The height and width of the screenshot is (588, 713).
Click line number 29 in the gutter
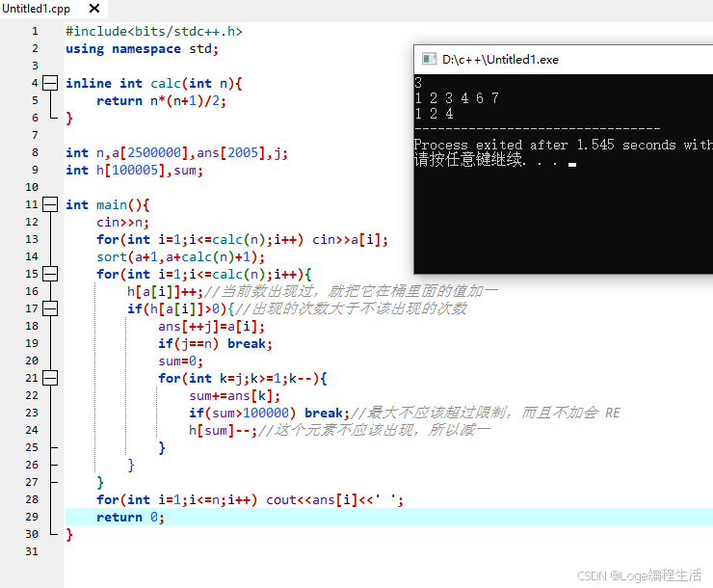[32, 517]
